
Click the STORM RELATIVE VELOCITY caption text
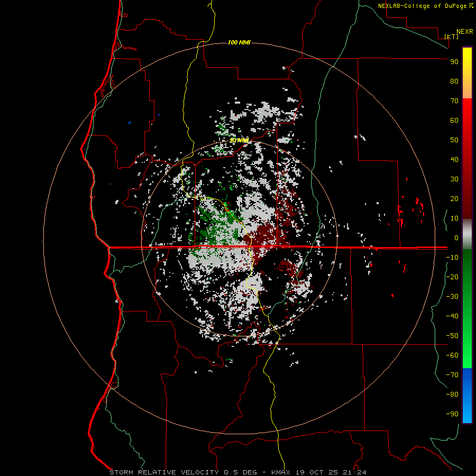(x=164, y=472)
